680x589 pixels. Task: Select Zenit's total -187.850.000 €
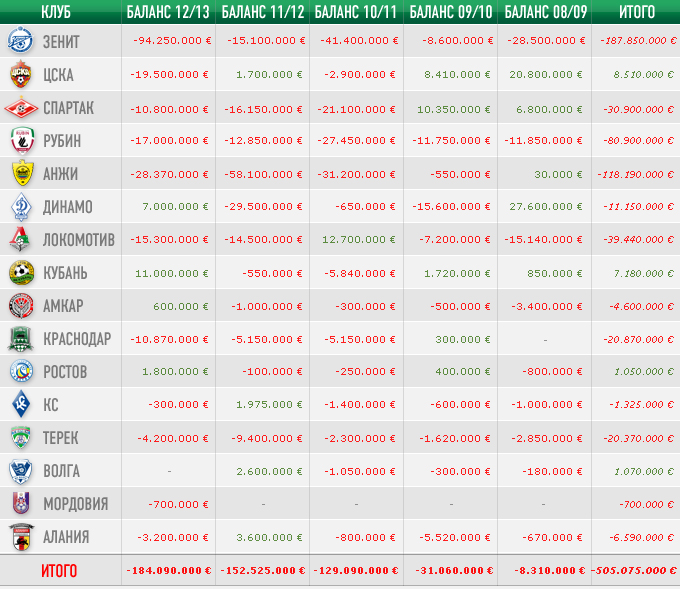click(638, 40)
